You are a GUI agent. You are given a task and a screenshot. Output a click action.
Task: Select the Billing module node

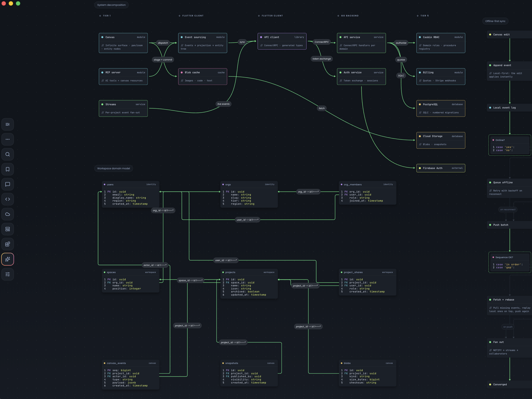[x=441, y=77]
